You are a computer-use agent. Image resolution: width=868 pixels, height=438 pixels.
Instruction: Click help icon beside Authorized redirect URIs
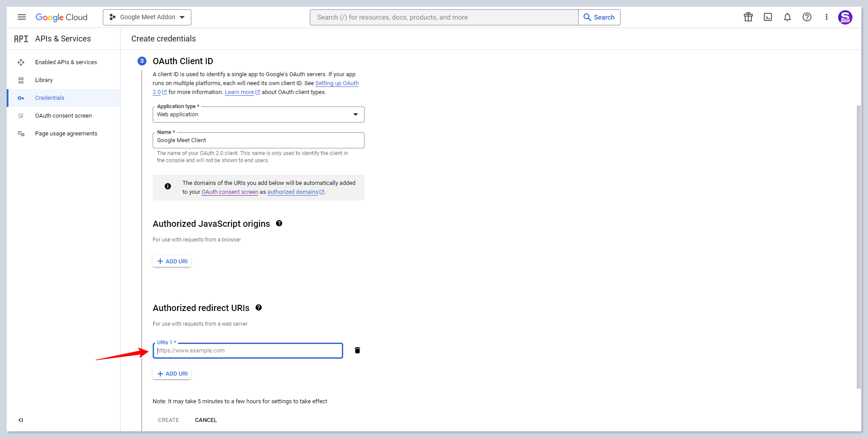(259, 308)
